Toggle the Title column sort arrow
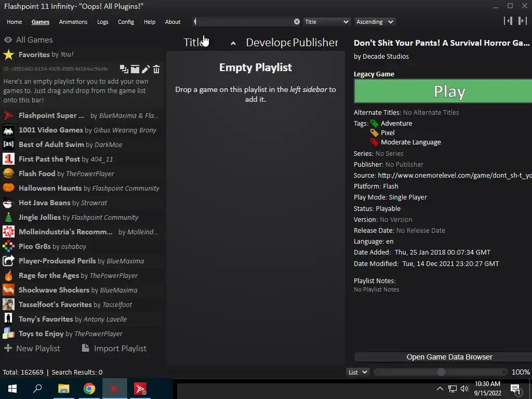 pos(233,43)
